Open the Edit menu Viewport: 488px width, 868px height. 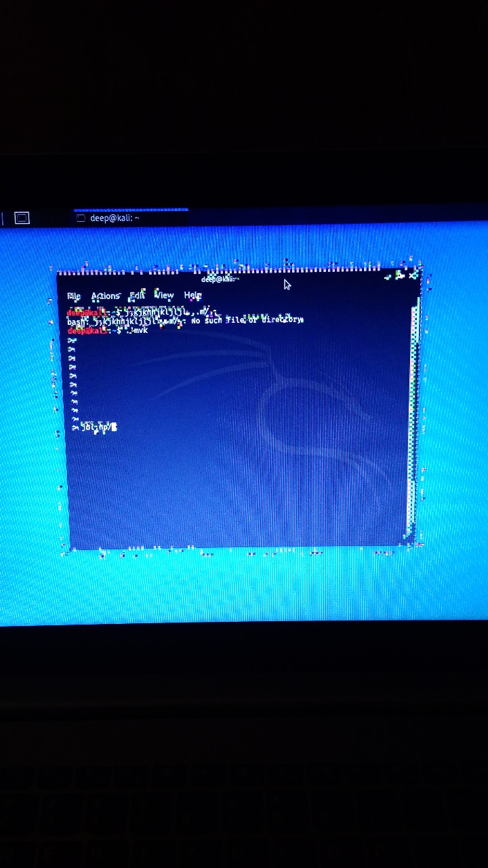coord(137,296)
